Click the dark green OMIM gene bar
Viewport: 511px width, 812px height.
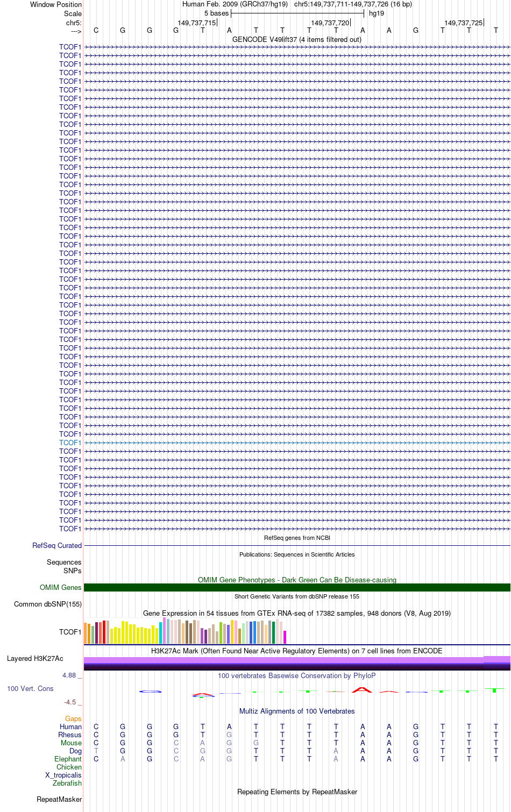click(297, 588)
